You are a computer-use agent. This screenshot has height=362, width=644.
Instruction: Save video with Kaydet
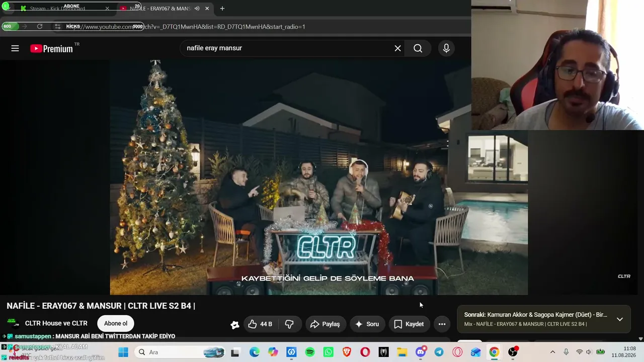409,324
